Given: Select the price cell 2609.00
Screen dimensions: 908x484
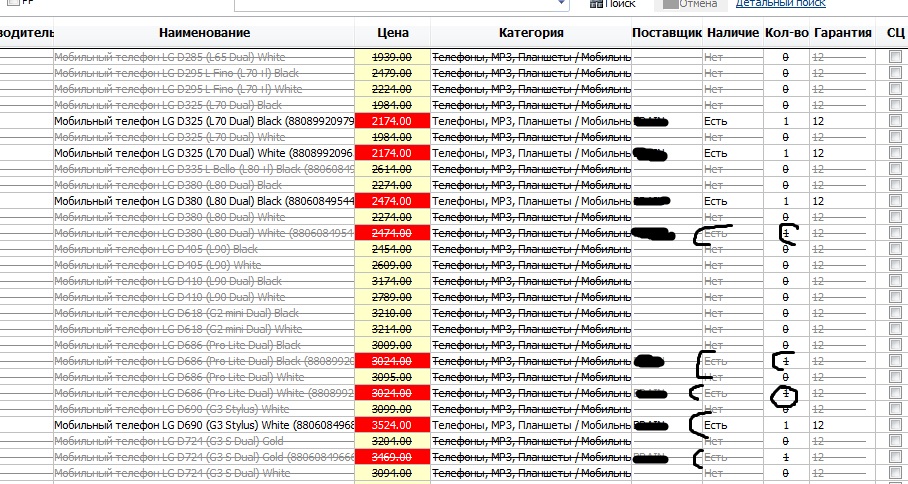Looking at the screenshot, I should click(393, 265).
